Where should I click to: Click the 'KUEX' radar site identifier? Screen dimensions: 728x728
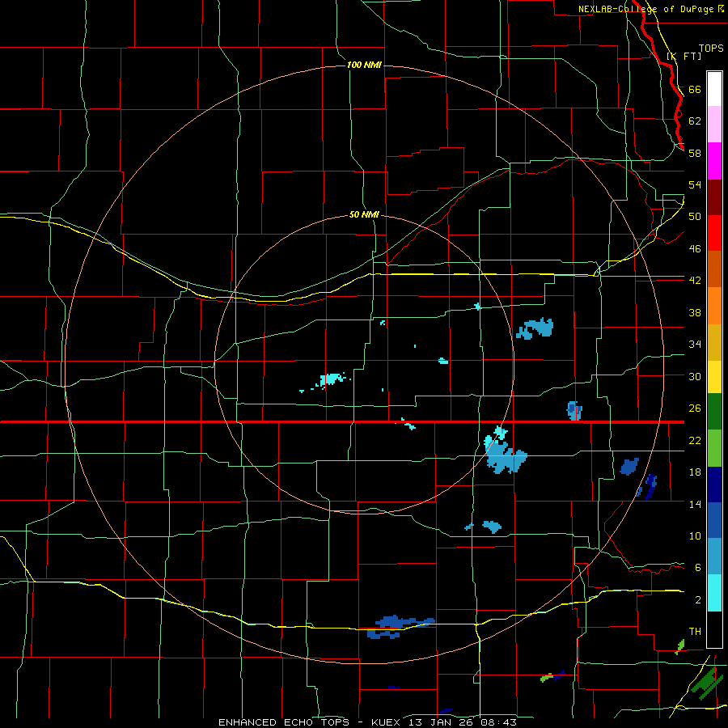[387, 722]
